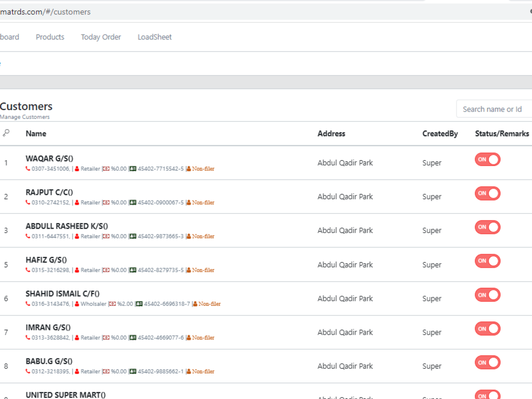Viewport: 532px width, 399px height.
Task: Click phone number 0313-3628842
Action: [51, 338]
